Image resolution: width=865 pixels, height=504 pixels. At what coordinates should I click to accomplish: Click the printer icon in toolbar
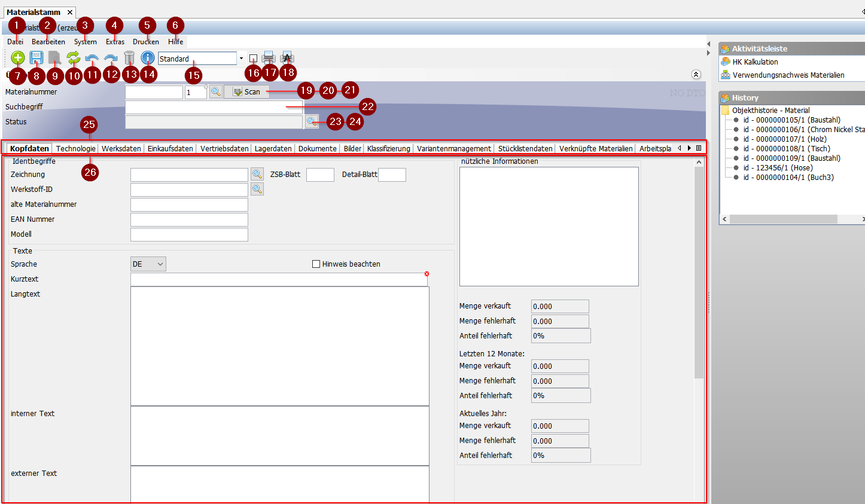coord(269,58)
